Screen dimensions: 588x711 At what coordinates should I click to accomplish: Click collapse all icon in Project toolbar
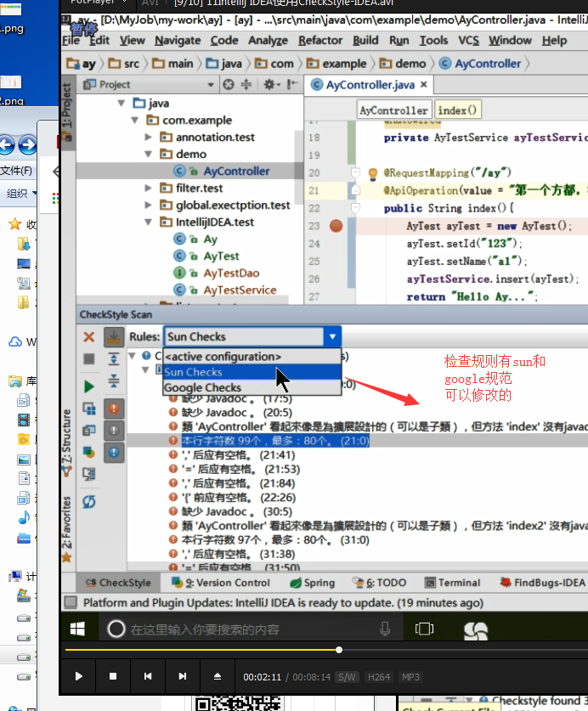[246, 84]
